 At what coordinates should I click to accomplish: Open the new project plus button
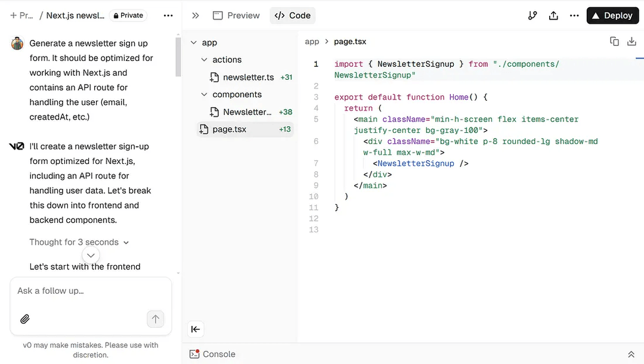[14, 15]
